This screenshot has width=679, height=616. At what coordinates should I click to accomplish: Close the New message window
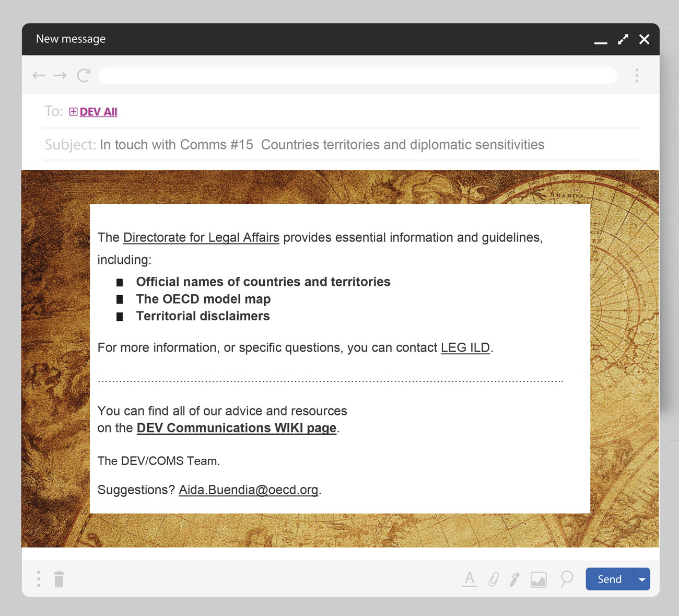tap(645, 40)
